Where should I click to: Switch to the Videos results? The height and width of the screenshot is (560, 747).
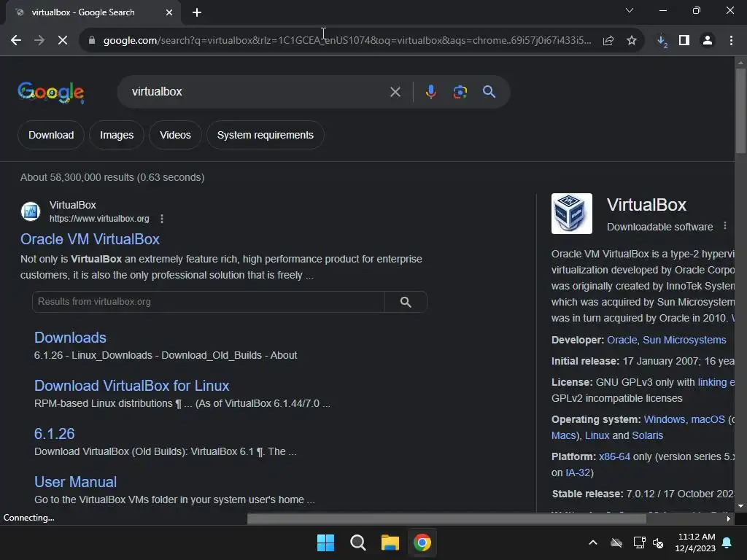click(x=175, y=135)
